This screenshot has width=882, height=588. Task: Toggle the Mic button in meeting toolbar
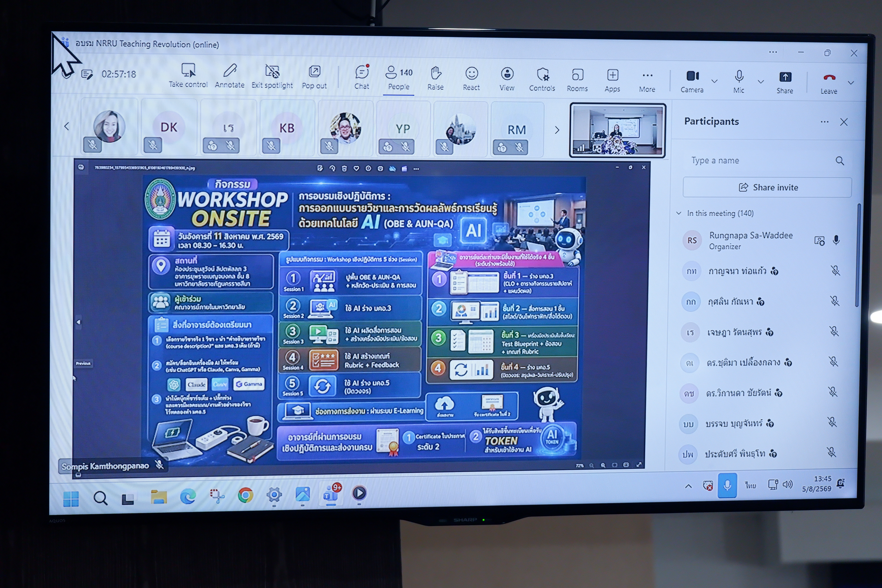point(739,81)
